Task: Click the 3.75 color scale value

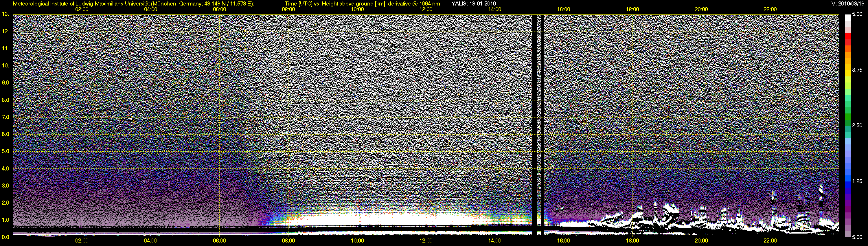Action: click(x=857, y=70)
